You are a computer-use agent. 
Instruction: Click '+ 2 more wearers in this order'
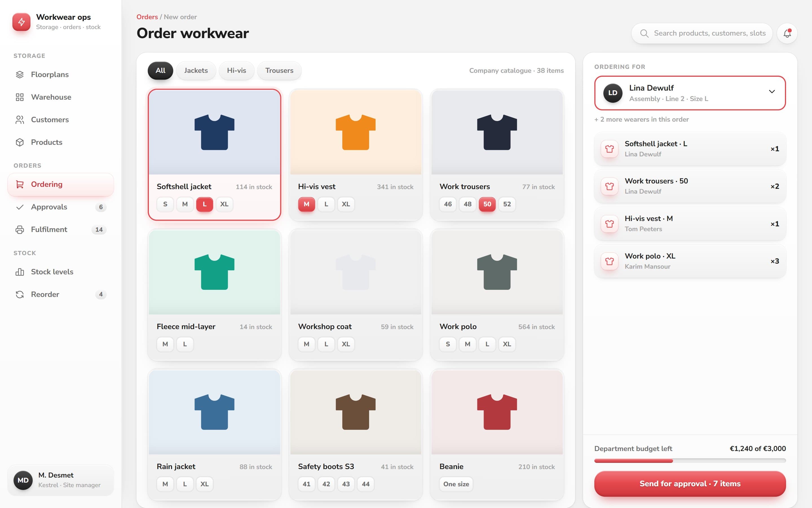[641, 120]
